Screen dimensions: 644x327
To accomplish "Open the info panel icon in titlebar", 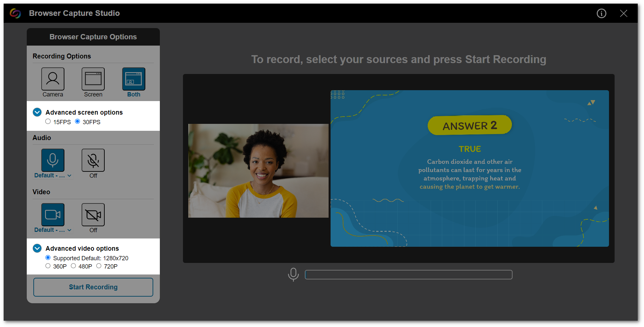I will pyautogui.click(x=601, y=14).
